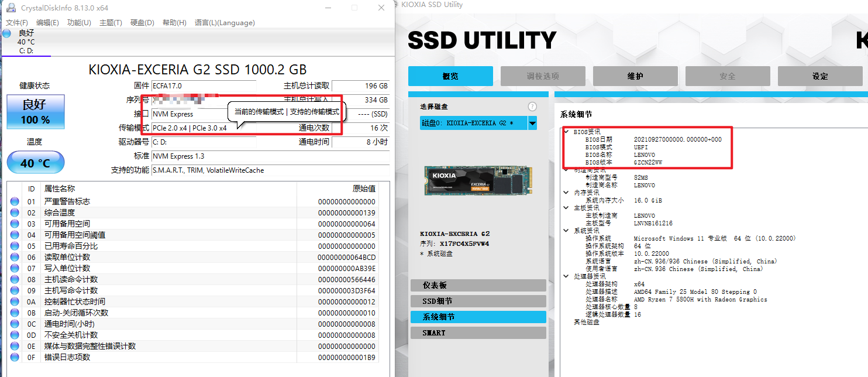Click status orb for attribute 0B 启动-关闭循环次数
Screen dimensions: 868x377
click(15, 313)
